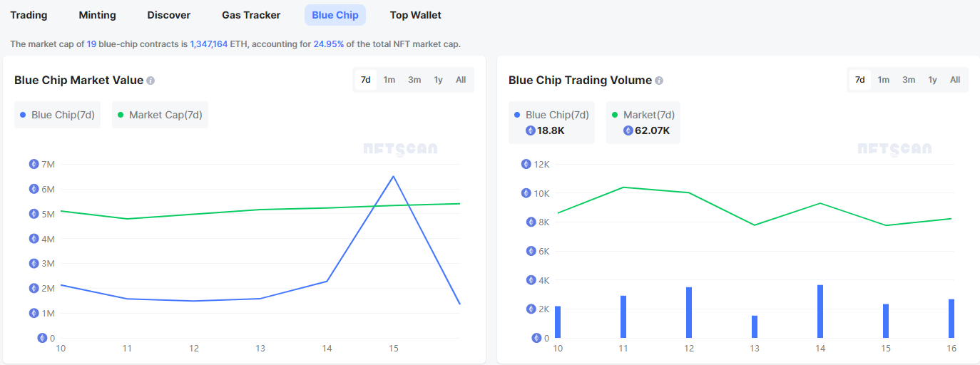Click ETH icon at 12K axis label
Viewport: 980px width, 365px height.
(x=526, y=164)
